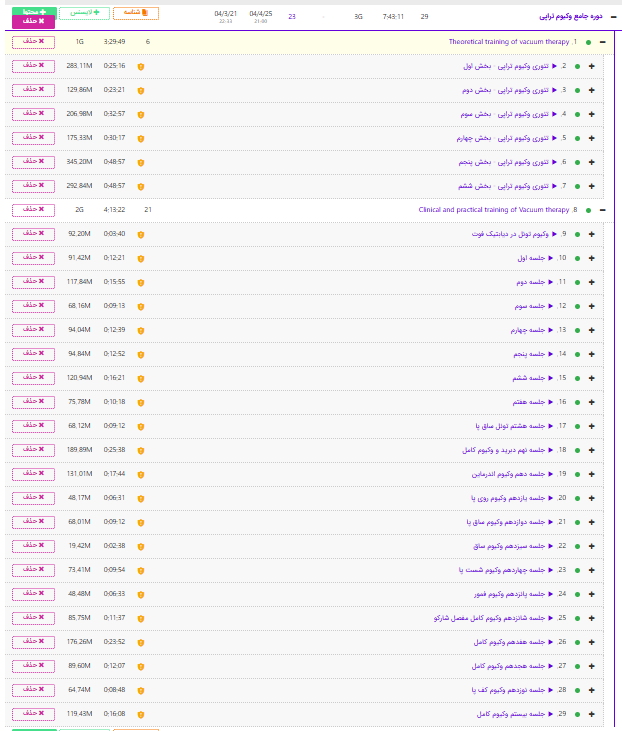
Task: Collapse Clinical and practical training section
Action: (x=602, y=210)
